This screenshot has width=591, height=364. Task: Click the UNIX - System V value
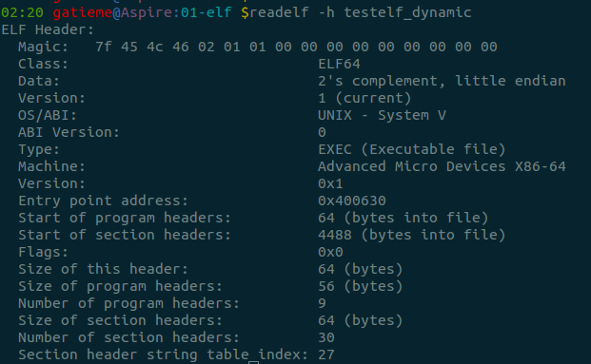(382, 115)
